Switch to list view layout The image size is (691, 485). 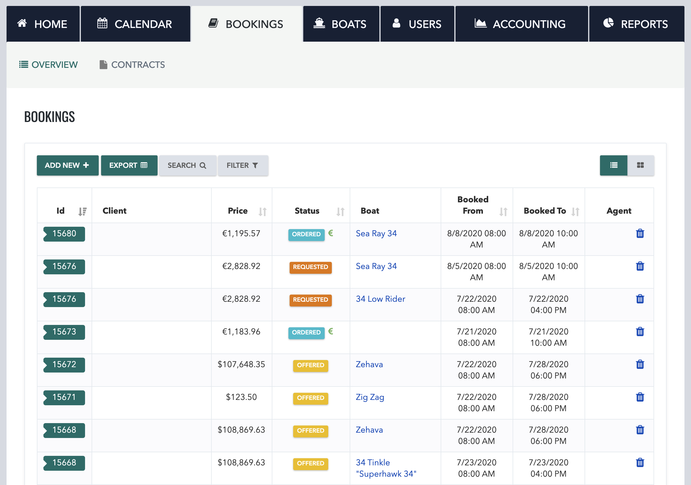pos(613,165)
